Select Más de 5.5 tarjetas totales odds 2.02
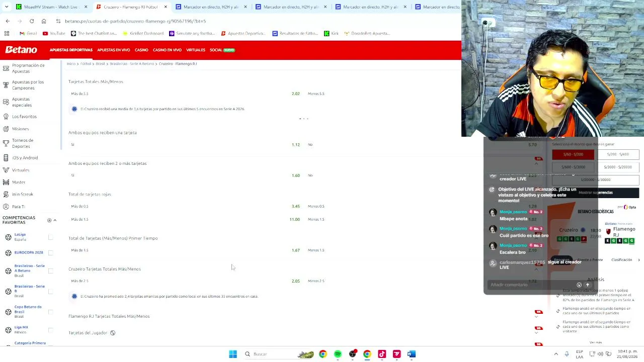Screen dimensions: 644x362 pos(185,94)
